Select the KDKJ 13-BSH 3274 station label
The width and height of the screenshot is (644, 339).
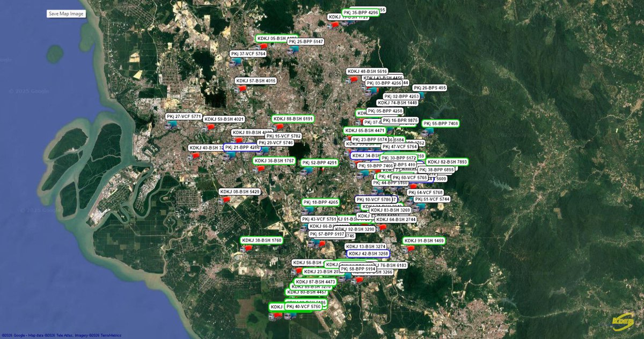point(365,246)
